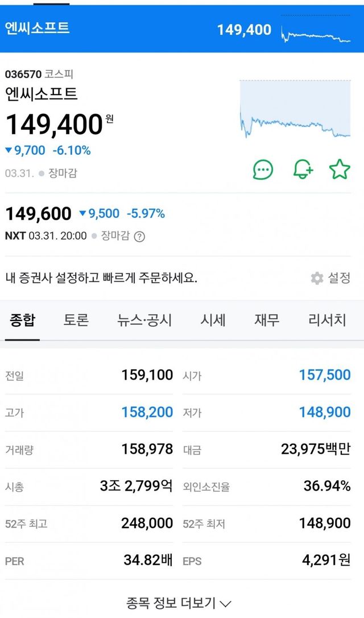Switch to the 토론 tab
364x618 pixels.
(x=76, y=320)
